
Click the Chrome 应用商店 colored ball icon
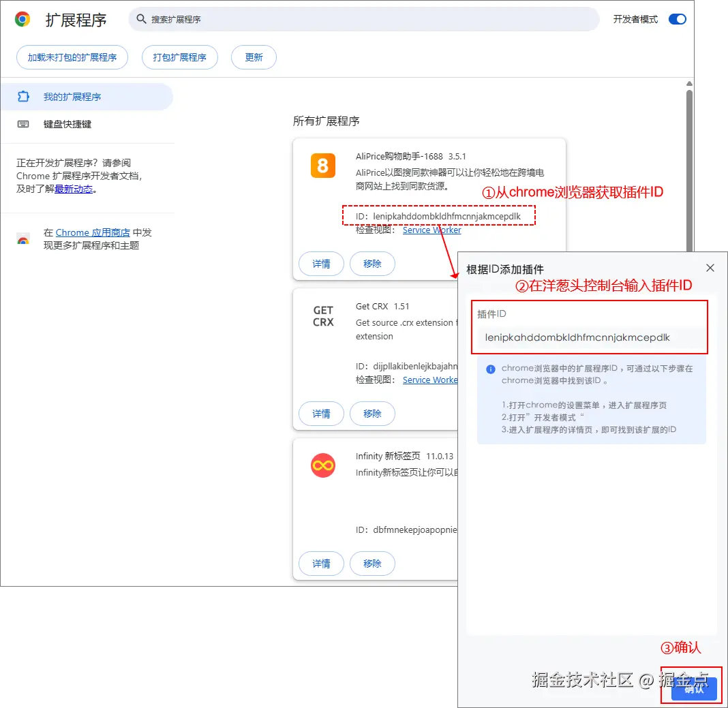tap(22, 237)
